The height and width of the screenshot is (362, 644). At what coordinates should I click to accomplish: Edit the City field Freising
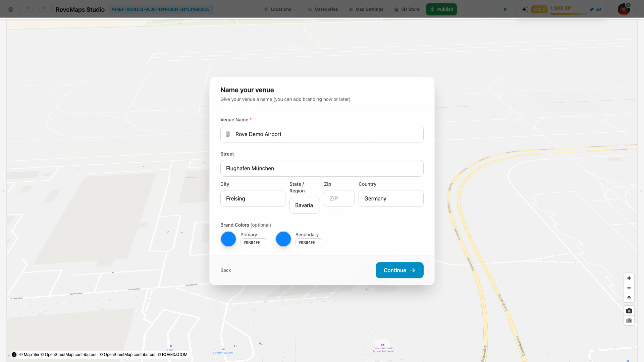pyautogui.click(x=253, y=198)
